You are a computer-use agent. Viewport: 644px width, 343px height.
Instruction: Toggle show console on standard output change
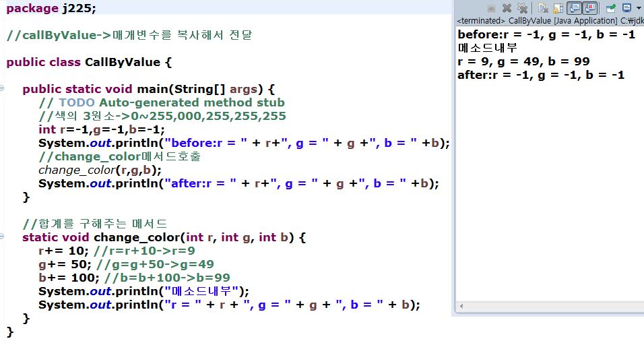[x=574, y=8]
